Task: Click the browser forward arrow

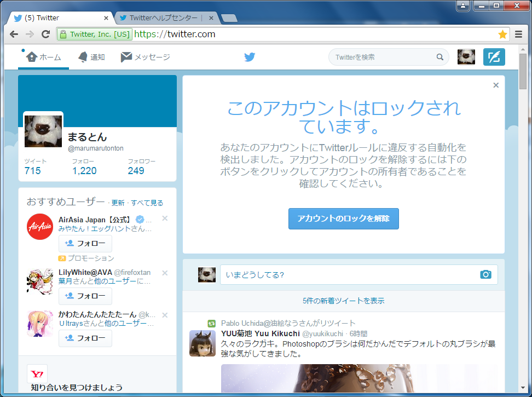Action: pyautogui.click(x=30, y=34)
